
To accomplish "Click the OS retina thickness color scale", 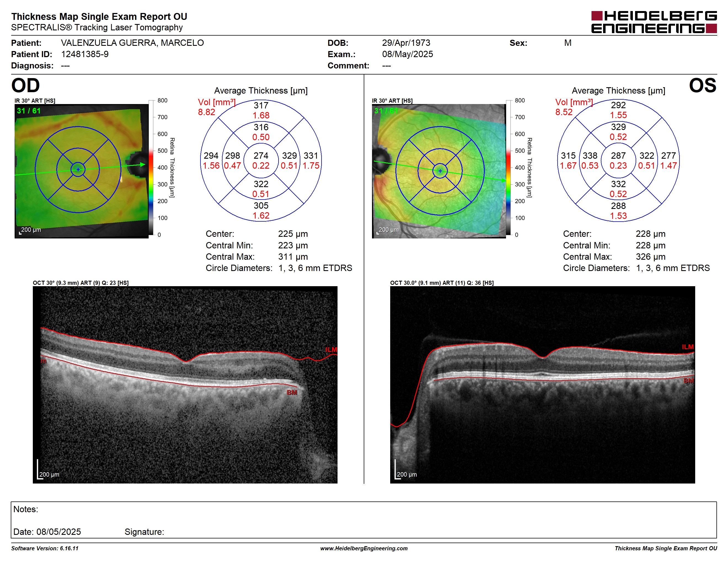I will pyautogui.click(x=508, y=168).
